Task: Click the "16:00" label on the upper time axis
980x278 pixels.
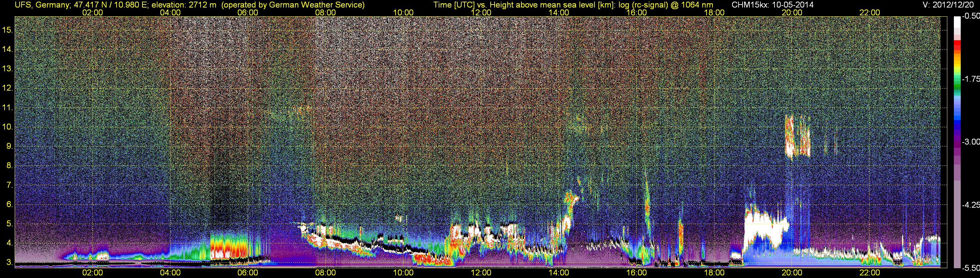Action: tap(636, 12)
